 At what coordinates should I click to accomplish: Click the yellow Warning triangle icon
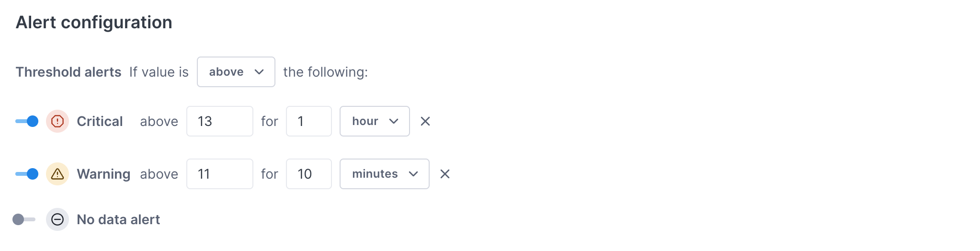(57, 174)
